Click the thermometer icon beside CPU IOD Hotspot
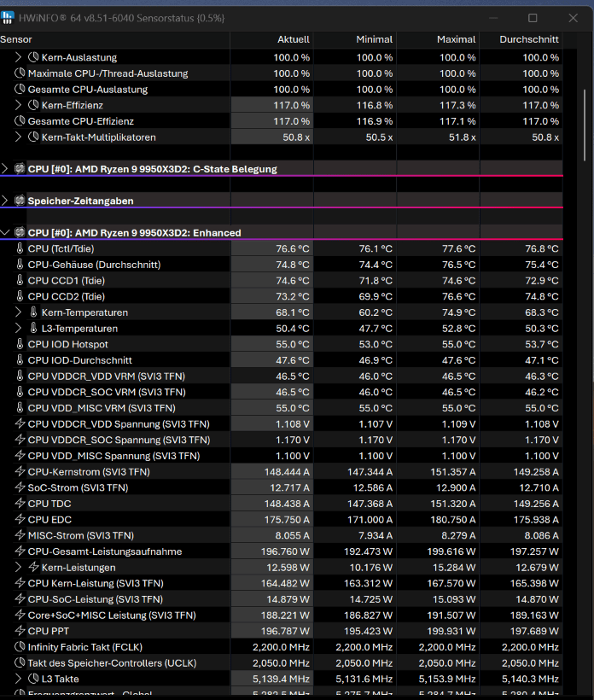This screenshot has height=700, width=594. [x=20, y=344]
